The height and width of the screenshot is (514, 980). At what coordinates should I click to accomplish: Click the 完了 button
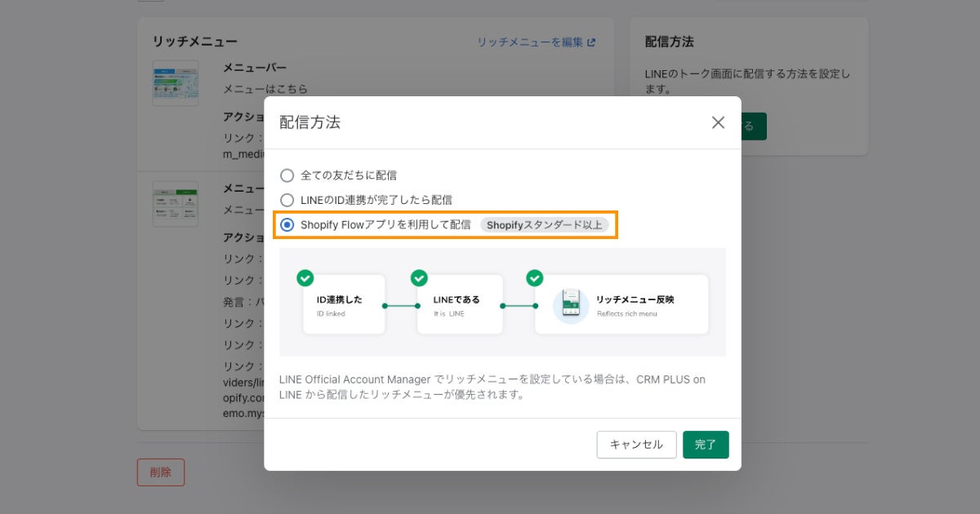(706, 445)
